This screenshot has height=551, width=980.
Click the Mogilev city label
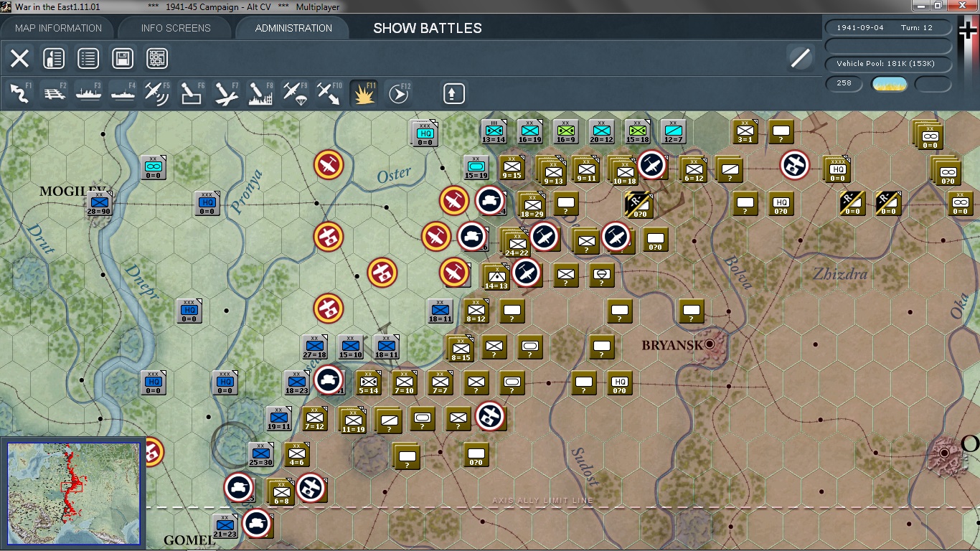72,191
